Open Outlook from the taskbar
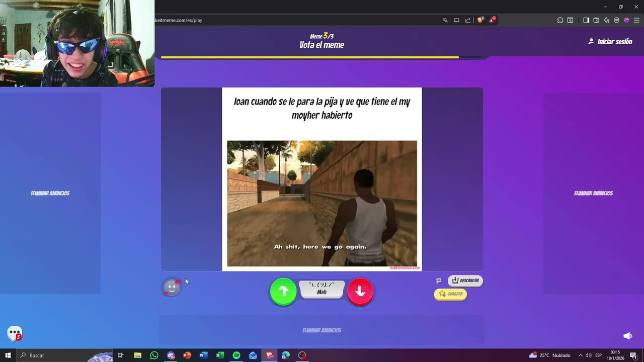Image resolution: width=644 pixels, height=362 pixels. click(253, 355)
